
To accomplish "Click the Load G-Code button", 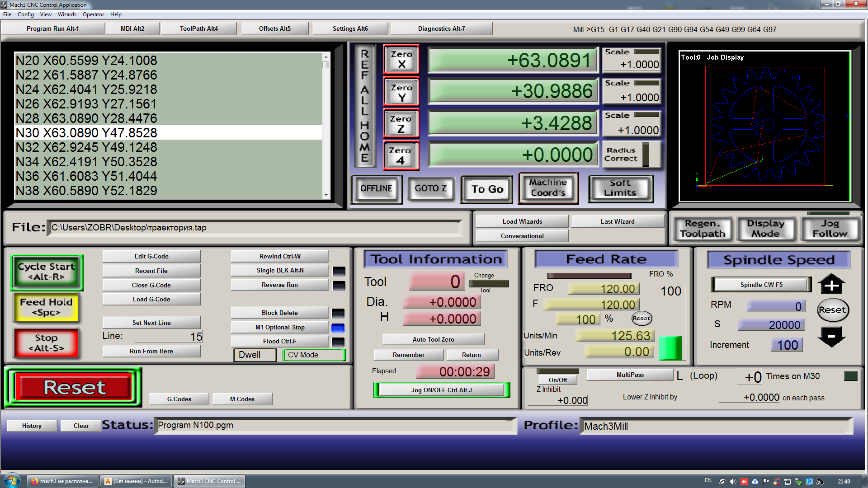I will pyautogui.click(x=151, y=299).
